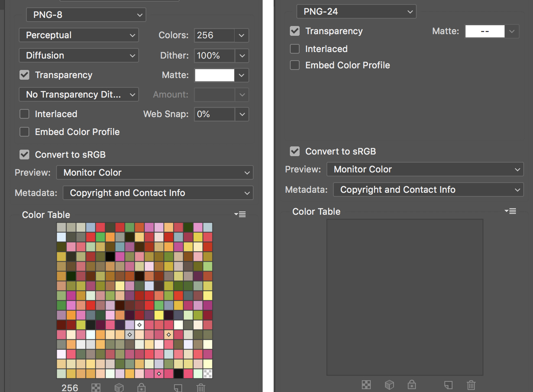533x392 pixels.
Task: Click the web-shift cube icon under PNG-8 color table
Action: pos(119,388)
